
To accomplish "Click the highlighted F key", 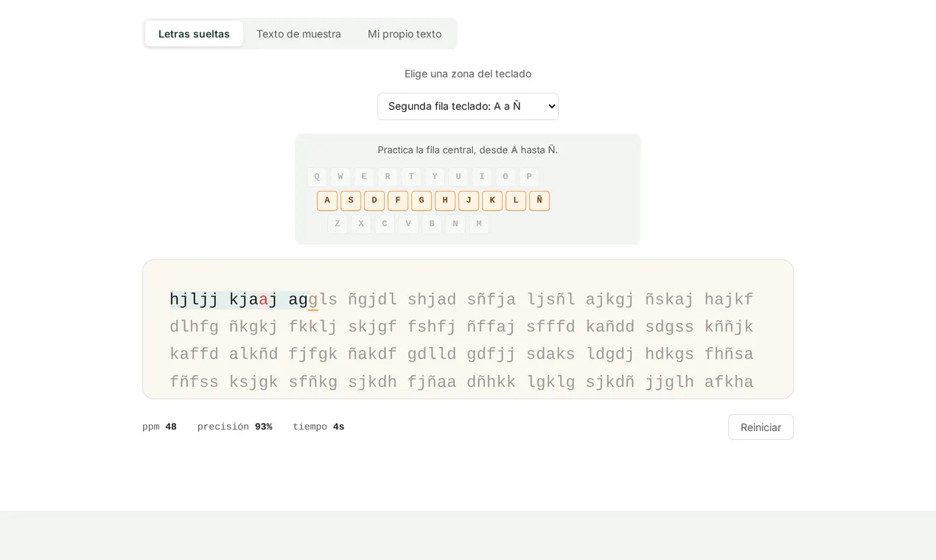I will click(398, 200).
